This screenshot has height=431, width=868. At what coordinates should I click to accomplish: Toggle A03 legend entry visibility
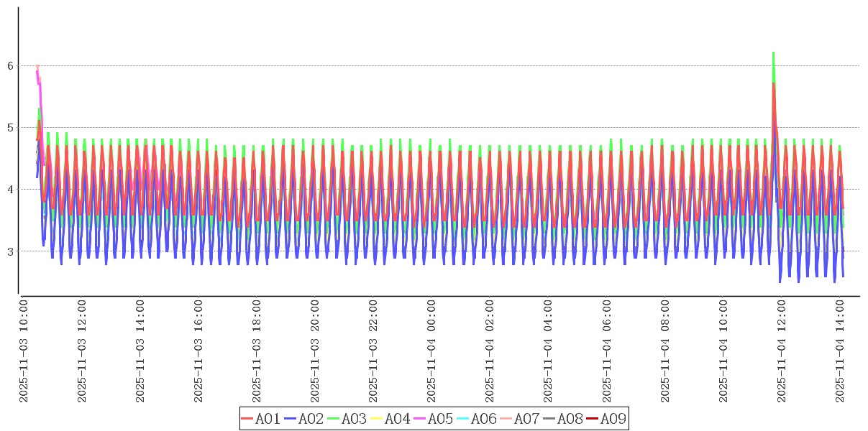347,419
